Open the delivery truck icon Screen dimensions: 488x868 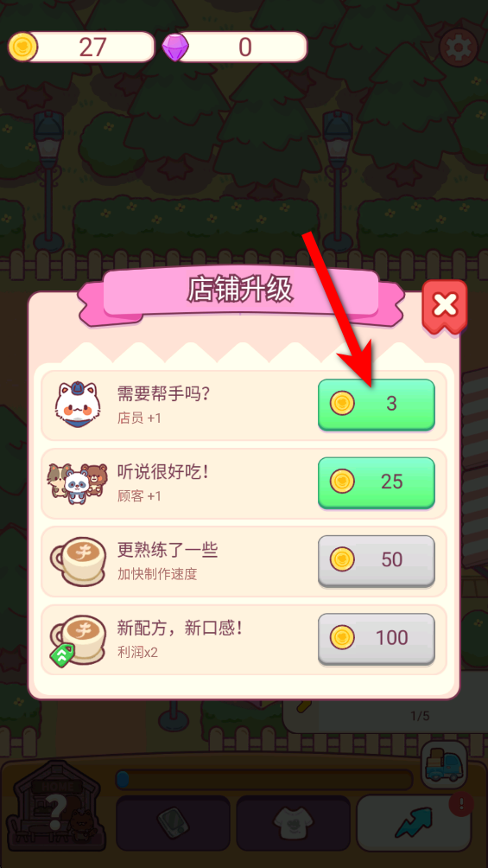pyautogui.click(x=444, y=764)
